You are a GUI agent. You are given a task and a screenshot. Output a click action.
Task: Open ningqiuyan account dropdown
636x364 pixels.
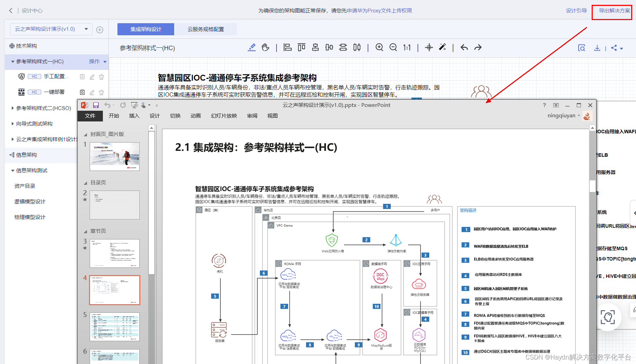point(564,116)
